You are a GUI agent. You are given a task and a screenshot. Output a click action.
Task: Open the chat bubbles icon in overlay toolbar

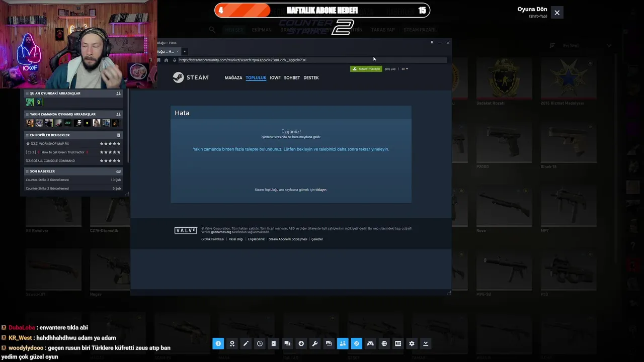click(x=287, y=343)
